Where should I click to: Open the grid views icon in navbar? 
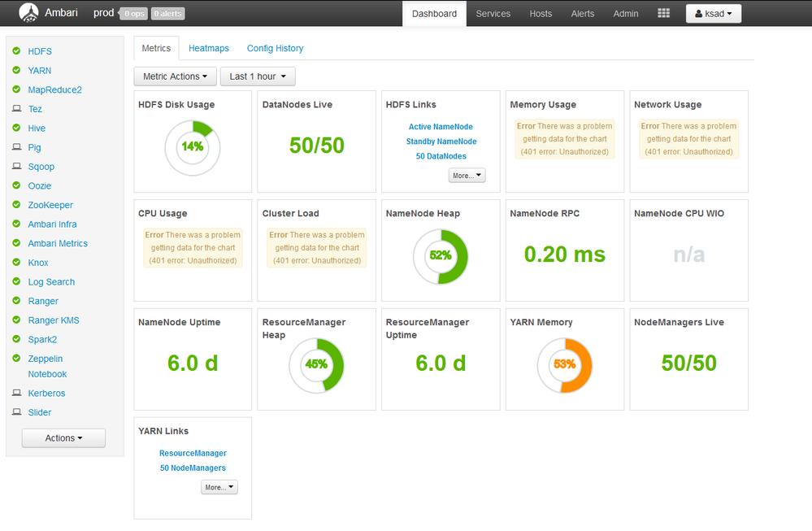pos(663,14)
